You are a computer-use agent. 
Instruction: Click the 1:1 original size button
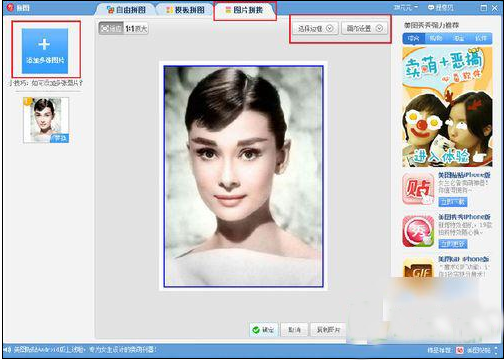136,29
